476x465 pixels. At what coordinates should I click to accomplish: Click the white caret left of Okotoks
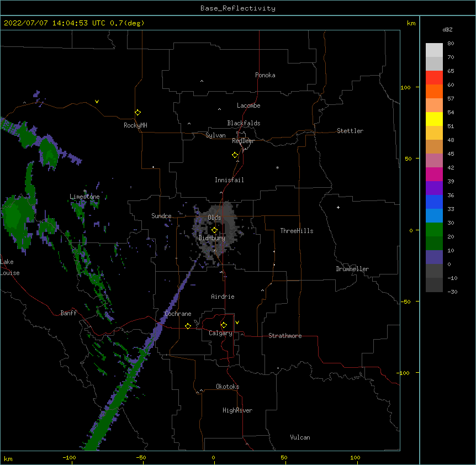point(201,390)
